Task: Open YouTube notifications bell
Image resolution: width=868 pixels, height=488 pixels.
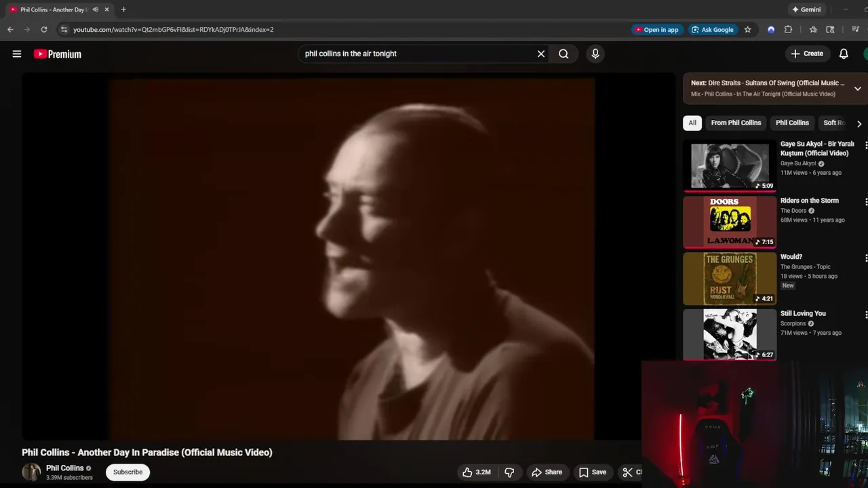Action: 844,54
